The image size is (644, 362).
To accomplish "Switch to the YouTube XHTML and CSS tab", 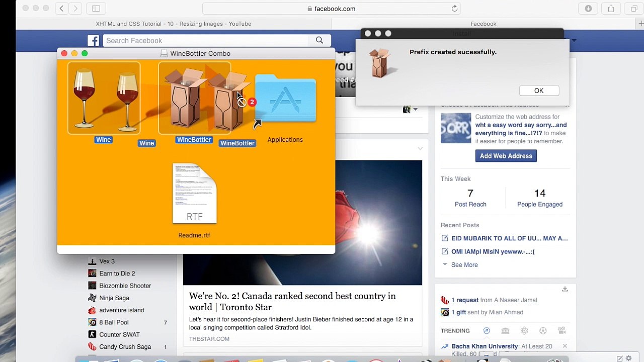I will [x=174, y=24].
